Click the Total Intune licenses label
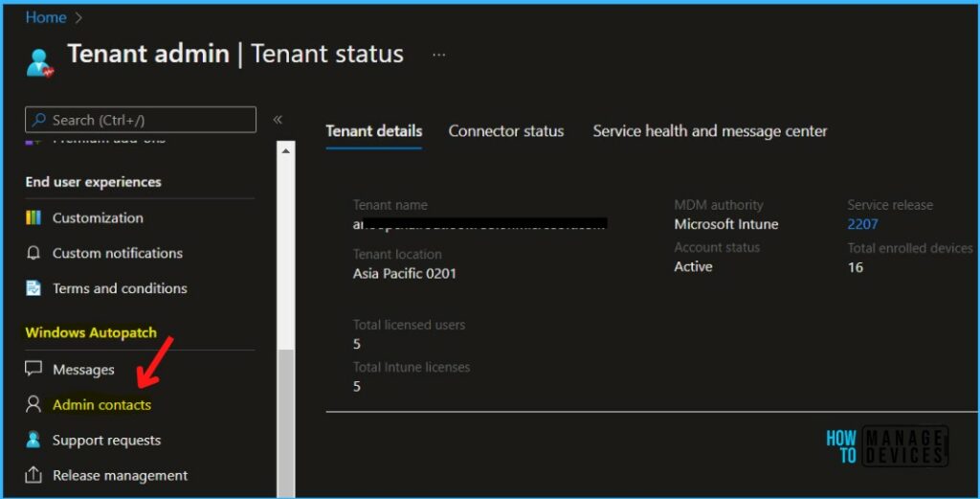Screen dimensions: 980x499 point(412,367)
